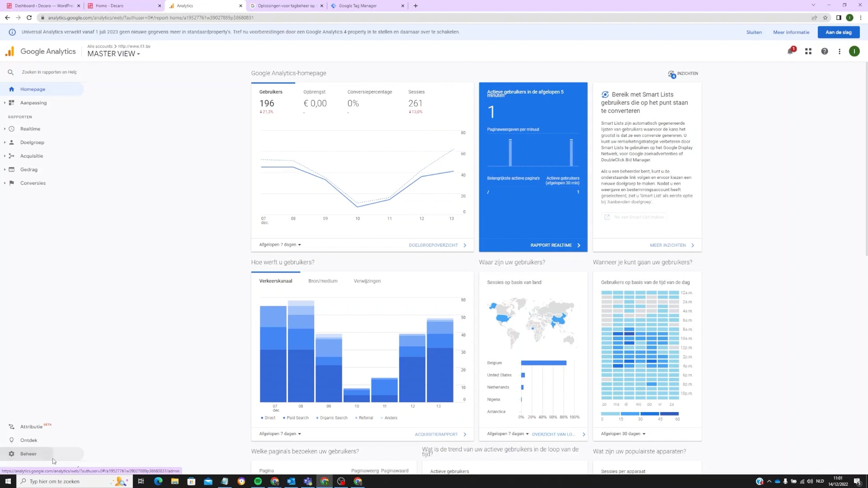Screen dimensions: 868x488
Task: Open date range dropdown under Sessies op basis van land
Action: 508,434
